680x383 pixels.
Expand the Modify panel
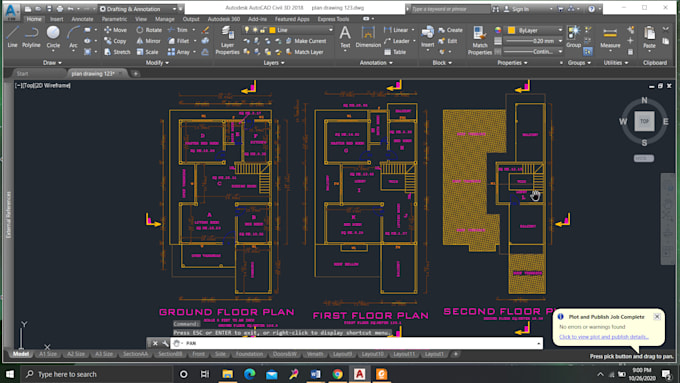[157, 62]
